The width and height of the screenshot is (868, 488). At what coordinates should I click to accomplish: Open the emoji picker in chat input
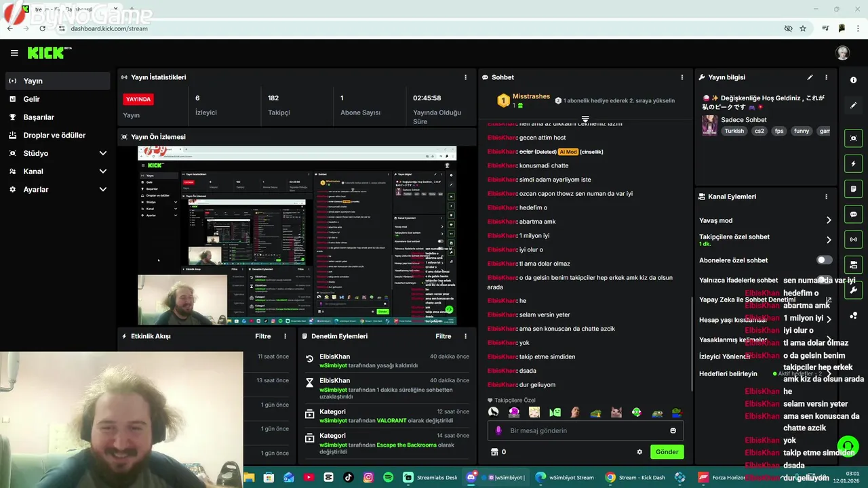point(673,430)
